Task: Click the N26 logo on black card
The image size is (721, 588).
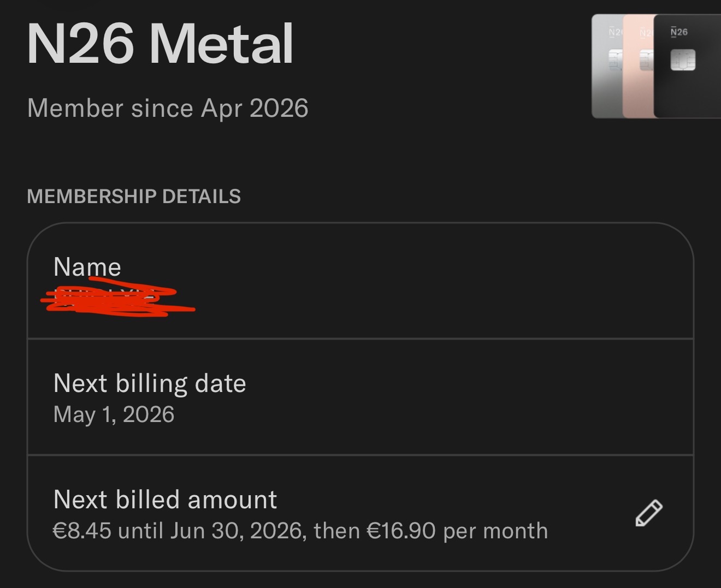Action: point(679,32)
